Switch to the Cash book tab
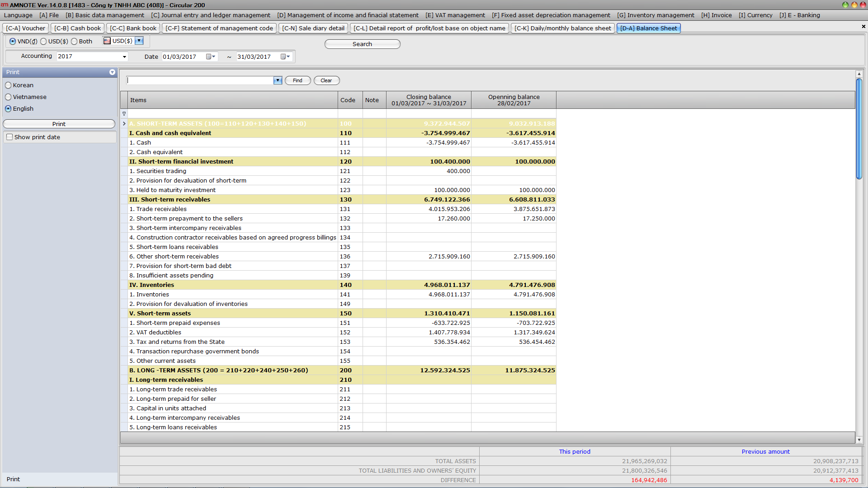 (x=77, y=28)
